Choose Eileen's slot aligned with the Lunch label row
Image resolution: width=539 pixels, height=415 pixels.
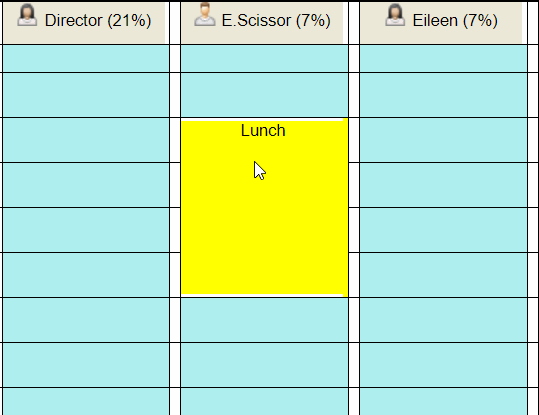[x=443, y=140]
